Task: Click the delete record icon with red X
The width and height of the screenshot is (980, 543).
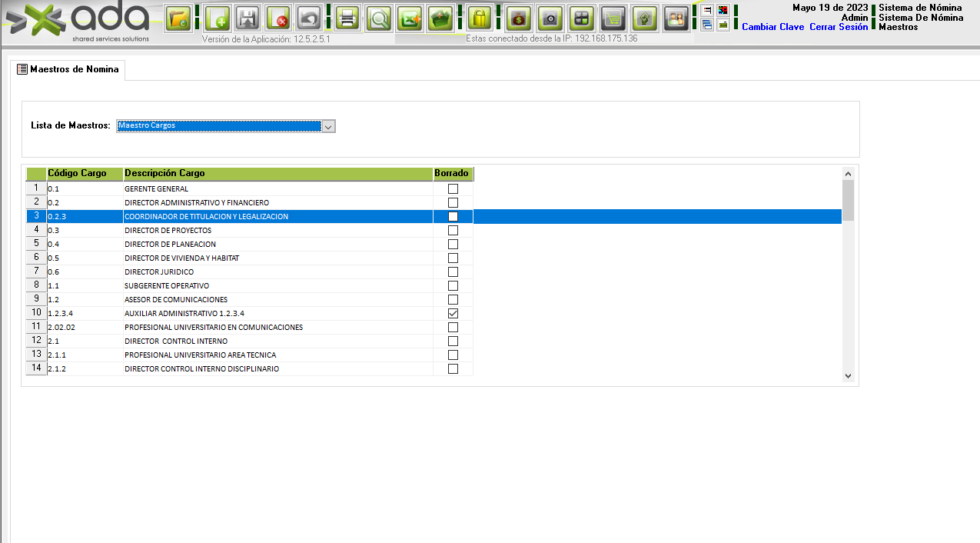Action: (277, 18)
